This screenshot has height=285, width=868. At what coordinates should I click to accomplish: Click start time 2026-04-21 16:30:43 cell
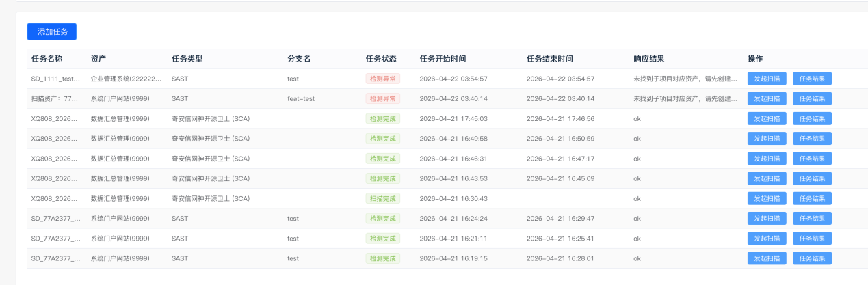pos(453,198)
